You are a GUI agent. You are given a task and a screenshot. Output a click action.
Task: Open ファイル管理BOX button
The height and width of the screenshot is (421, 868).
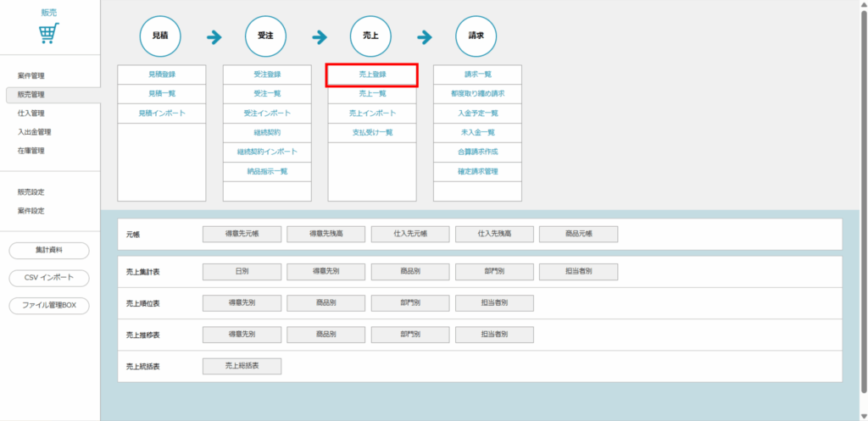point(49,306)
